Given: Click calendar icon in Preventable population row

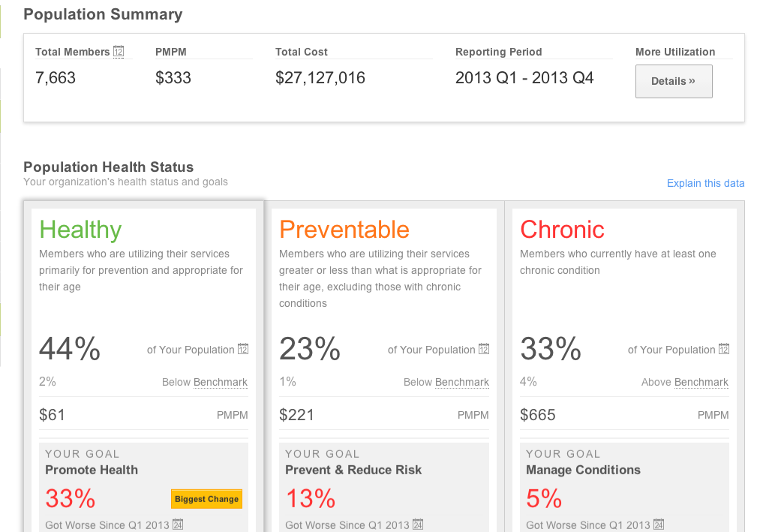Looking at the screenshot, I should point(484,349).
